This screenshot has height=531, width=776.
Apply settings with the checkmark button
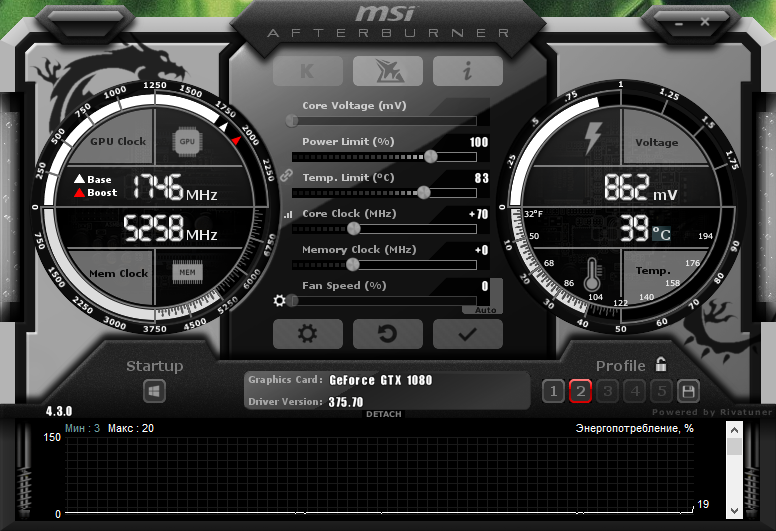coord(468,334)
